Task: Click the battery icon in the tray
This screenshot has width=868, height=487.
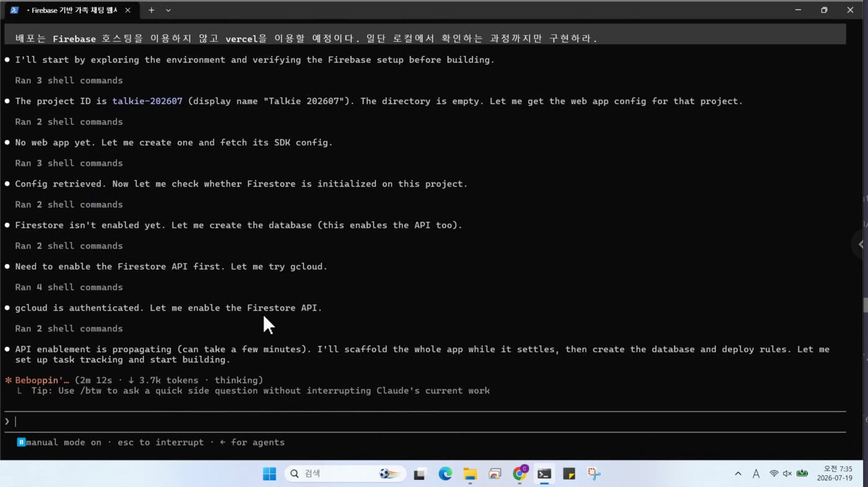Action: click(x=802, y=474)
